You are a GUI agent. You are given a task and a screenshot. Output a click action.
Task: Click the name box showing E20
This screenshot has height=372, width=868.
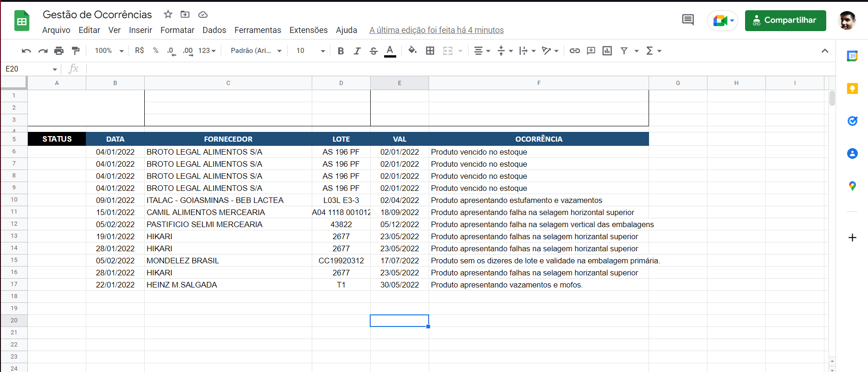coord(31,69)
